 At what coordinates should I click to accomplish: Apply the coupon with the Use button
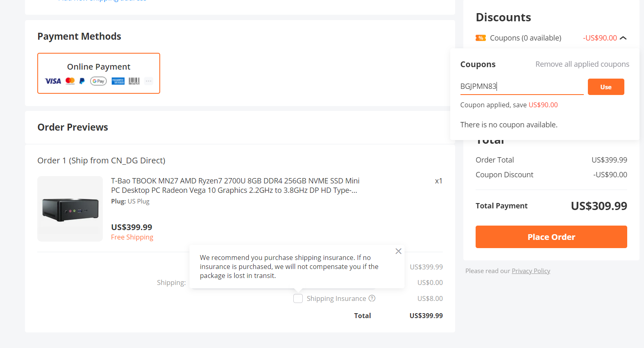coord(606,87)
